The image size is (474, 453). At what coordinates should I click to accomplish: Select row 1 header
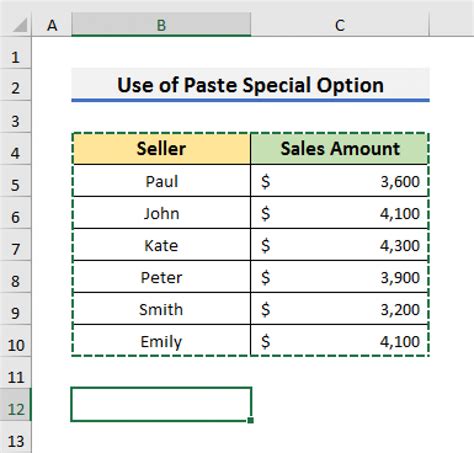point(16,53)
